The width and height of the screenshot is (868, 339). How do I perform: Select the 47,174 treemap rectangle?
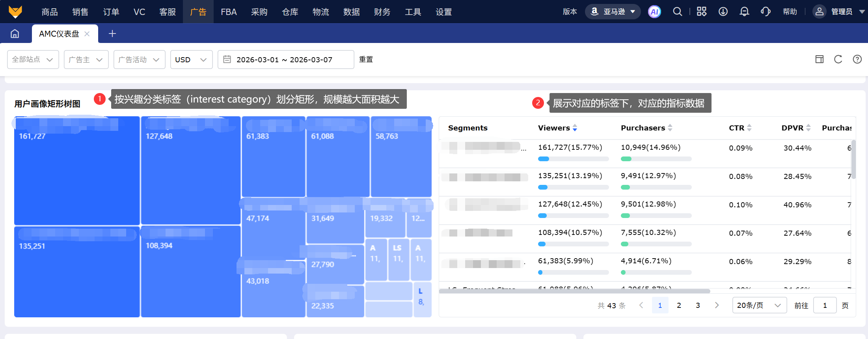click(274, 229)
